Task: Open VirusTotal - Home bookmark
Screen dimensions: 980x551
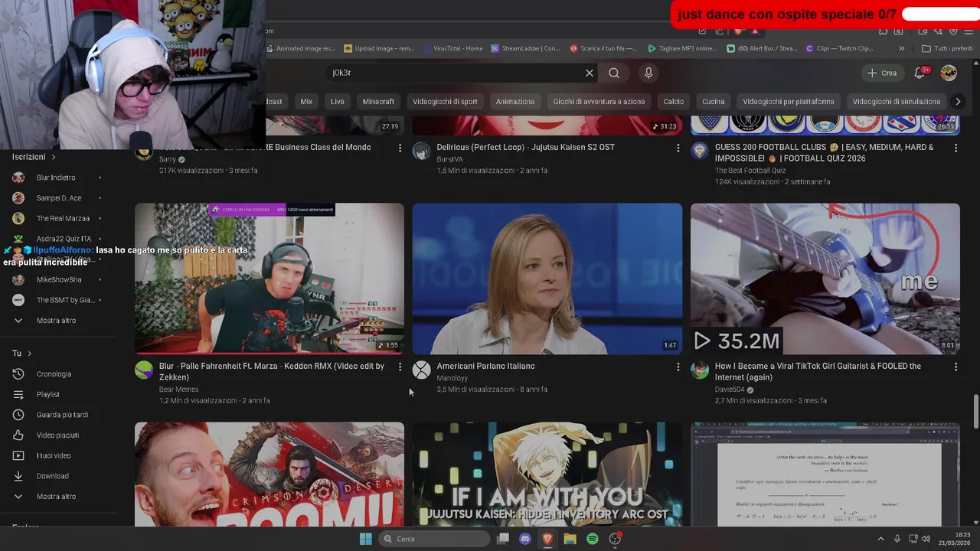Action: [x=453, y=48]
